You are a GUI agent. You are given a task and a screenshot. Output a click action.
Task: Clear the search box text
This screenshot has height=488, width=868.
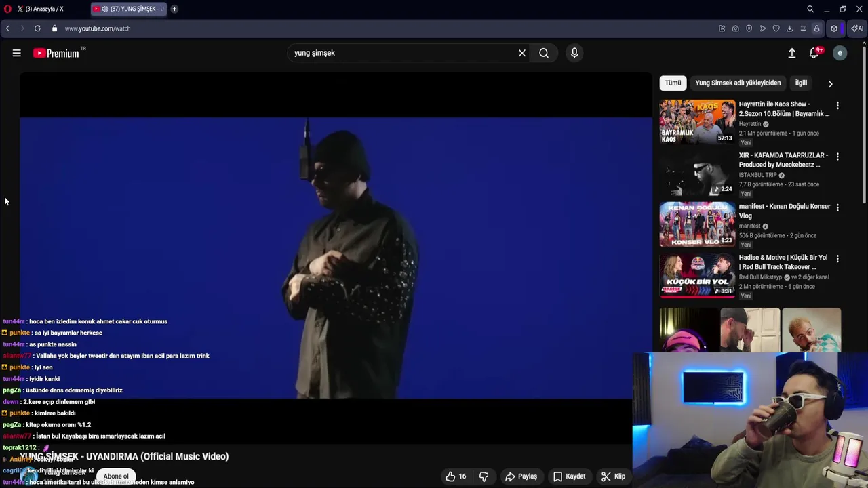pos(522,53)
